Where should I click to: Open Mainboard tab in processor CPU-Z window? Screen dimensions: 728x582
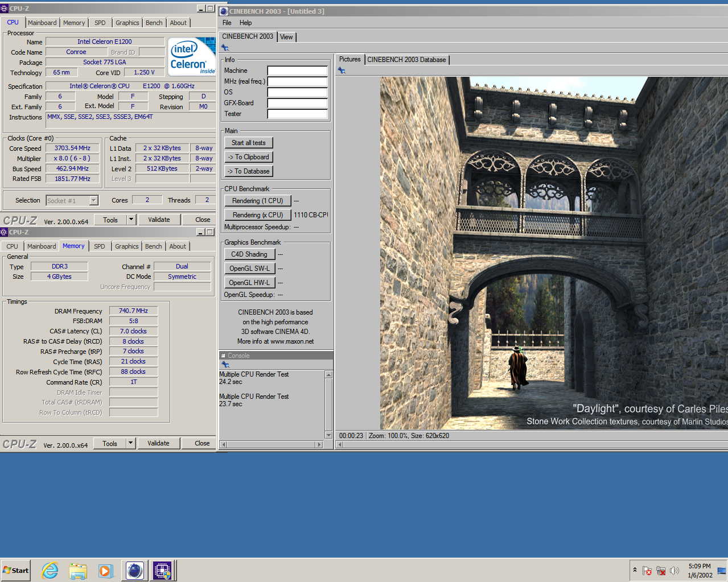(42, 23)
